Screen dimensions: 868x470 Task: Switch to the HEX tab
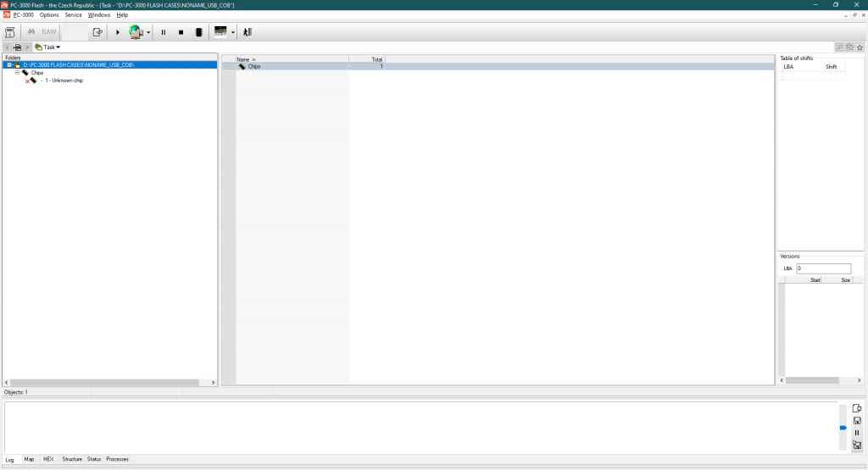[48, 459]
